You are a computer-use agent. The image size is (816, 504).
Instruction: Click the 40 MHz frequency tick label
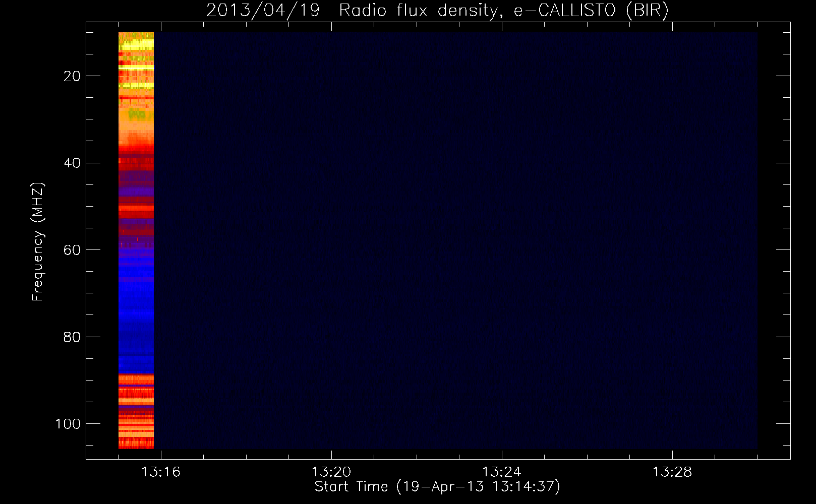pos(72,163)
